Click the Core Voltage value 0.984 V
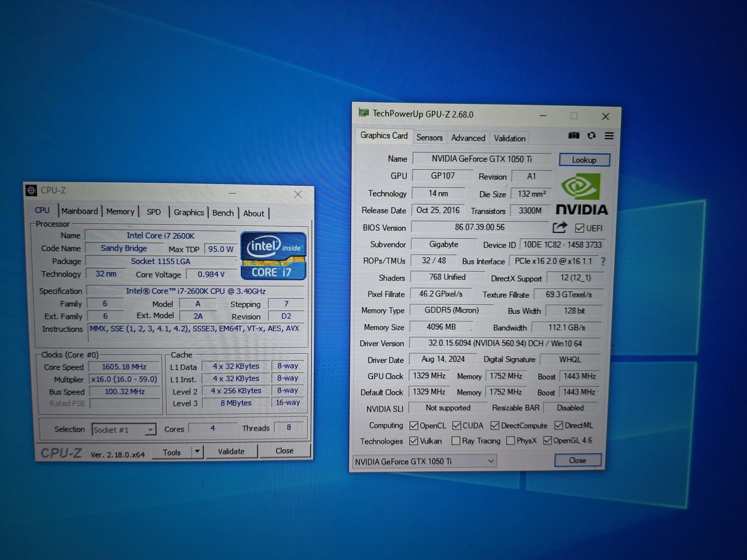The height and width of the screenshot is (560, 747). (x=211, y=274)
